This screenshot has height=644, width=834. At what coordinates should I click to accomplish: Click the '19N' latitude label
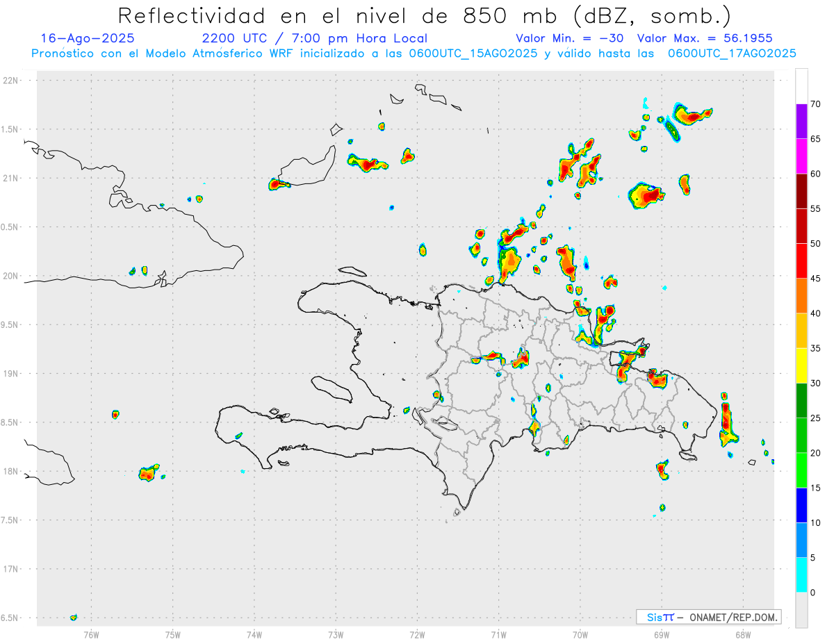pos(12,374)
